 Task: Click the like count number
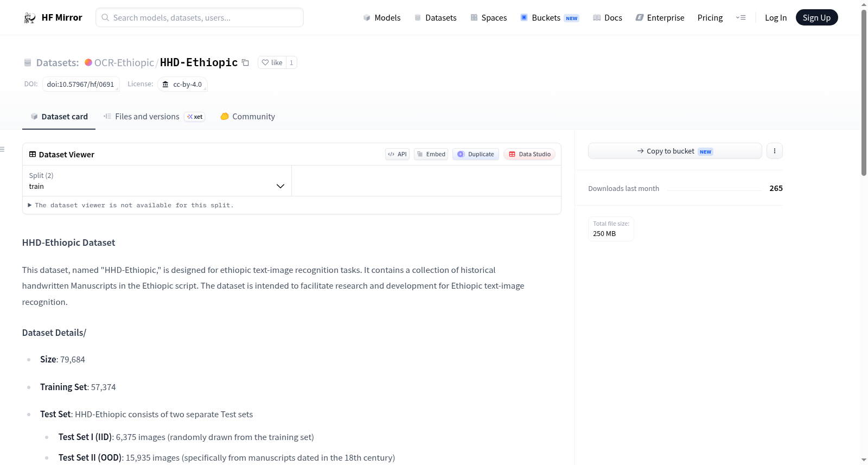coord(291,62)
